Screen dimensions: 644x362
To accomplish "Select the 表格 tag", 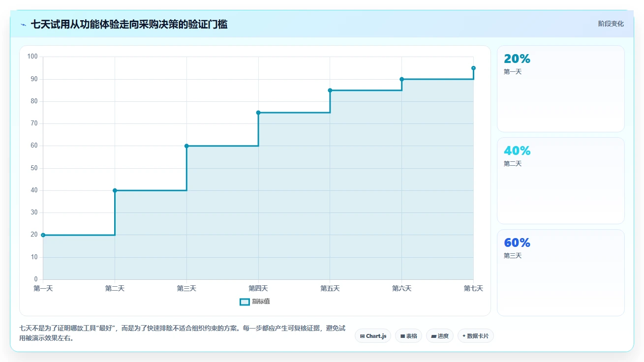I will point(408,336).
